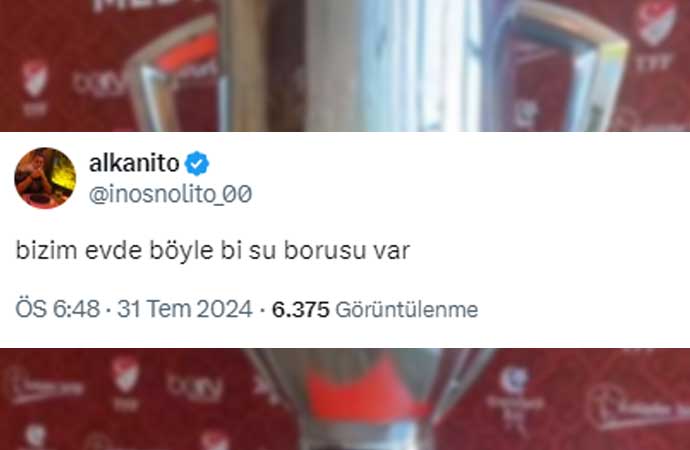The height and width of the screenshot is (450, 690).
Task: Click the bein logo in bottom backdrop
Action: (195, 388)
